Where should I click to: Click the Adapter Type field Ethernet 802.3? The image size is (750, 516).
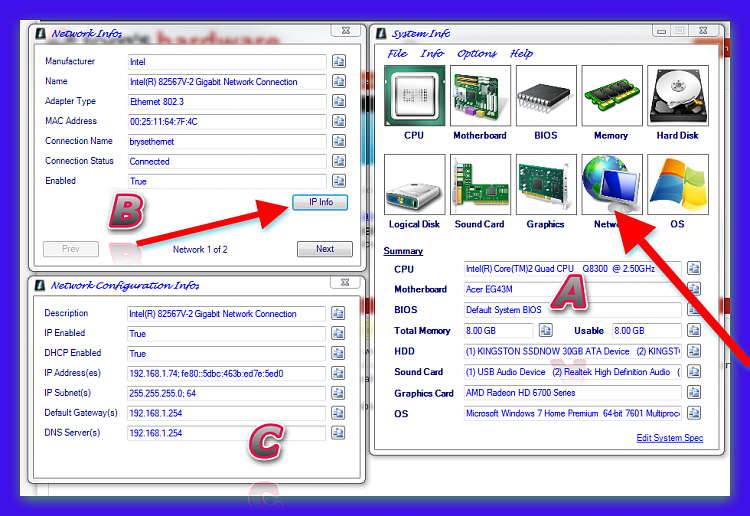click(227, 101)
